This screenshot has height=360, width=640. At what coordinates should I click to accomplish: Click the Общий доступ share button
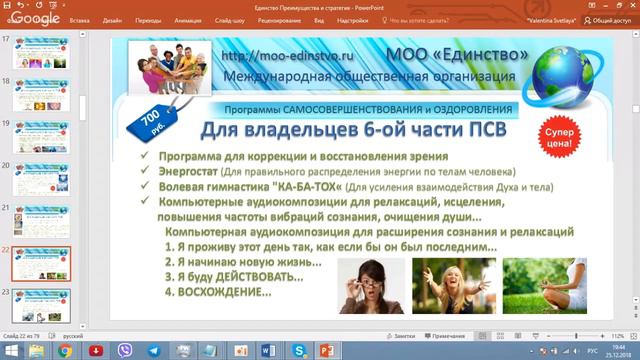click(x=608, y=20)
